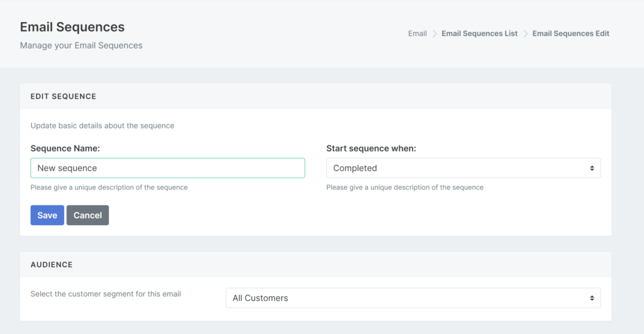The image size is (644, 334).
Task: Save the sequence changes
Action: coord(47,215)
